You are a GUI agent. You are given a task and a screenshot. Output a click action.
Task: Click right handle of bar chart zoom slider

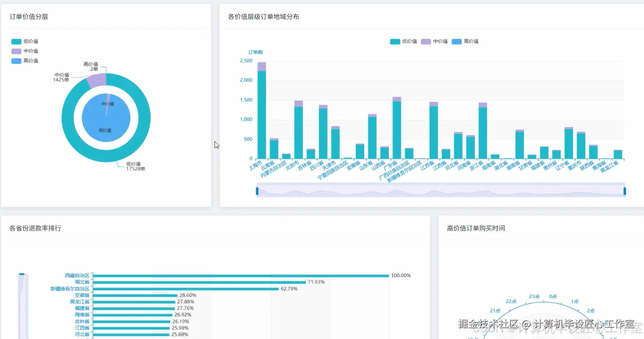click(x=625, y=191)
